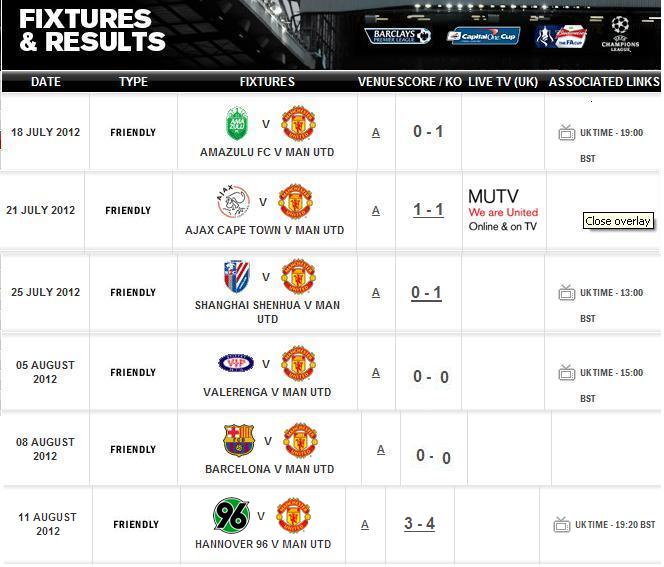Screen dimensions: 664x567
Task: Click the Ajax Cape Town crest
Action: (x=233, y=201)
